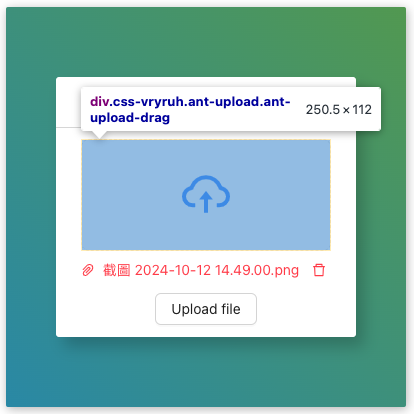
Task: Click the Upload file button
Action: 206,309
